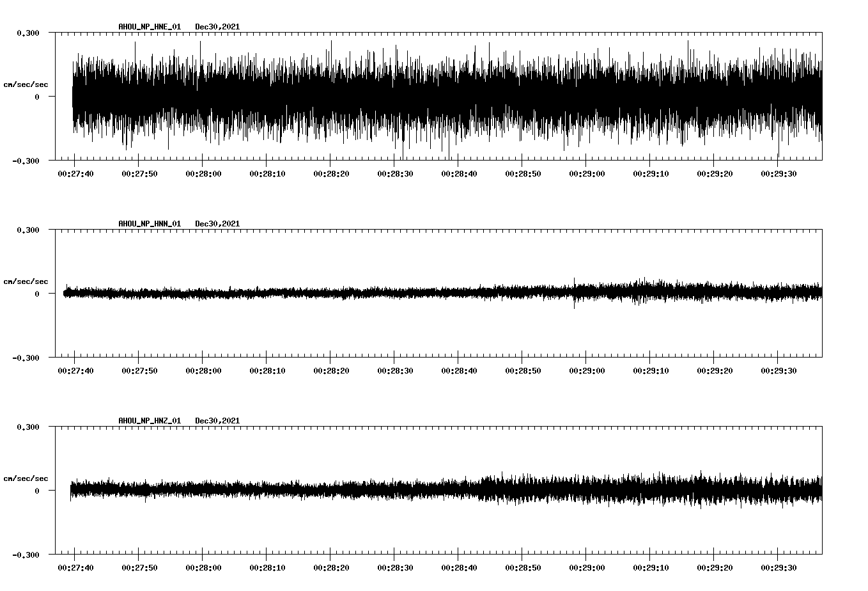Viewport: 868px width, 591px height.
Task: Select the 00:29:00 time label under HNE plot
Action: click(587, 173)
